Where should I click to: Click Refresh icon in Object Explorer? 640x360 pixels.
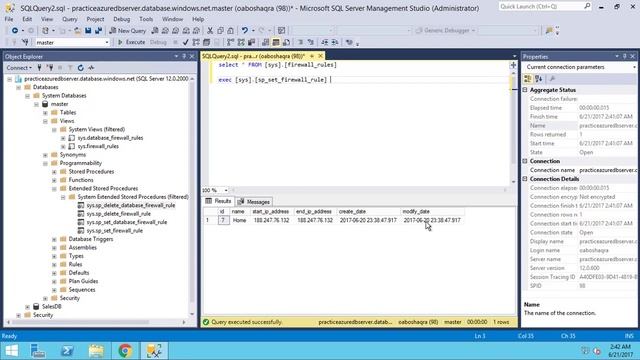point(81,68)
